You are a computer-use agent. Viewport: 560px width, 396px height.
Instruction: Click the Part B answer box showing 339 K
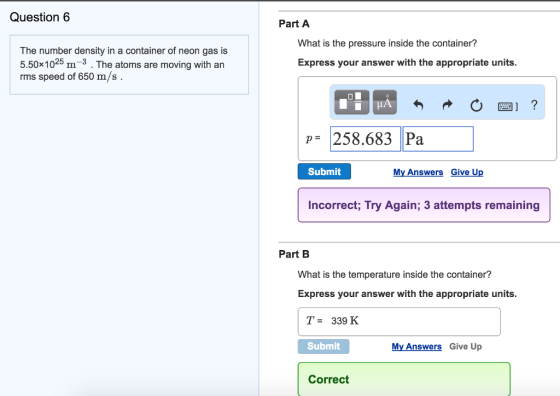(399, 321)
